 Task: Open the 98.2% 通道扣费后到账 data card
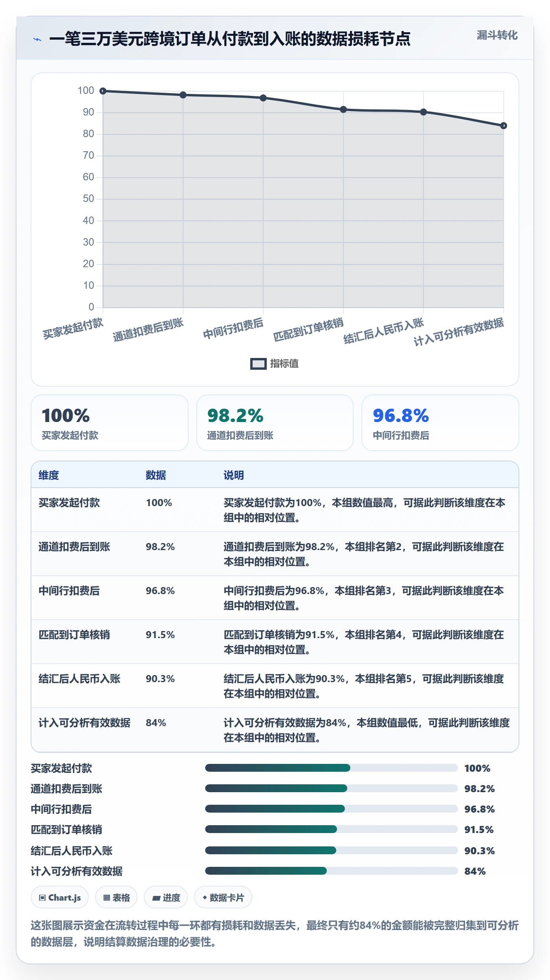(x=275, y=423)
